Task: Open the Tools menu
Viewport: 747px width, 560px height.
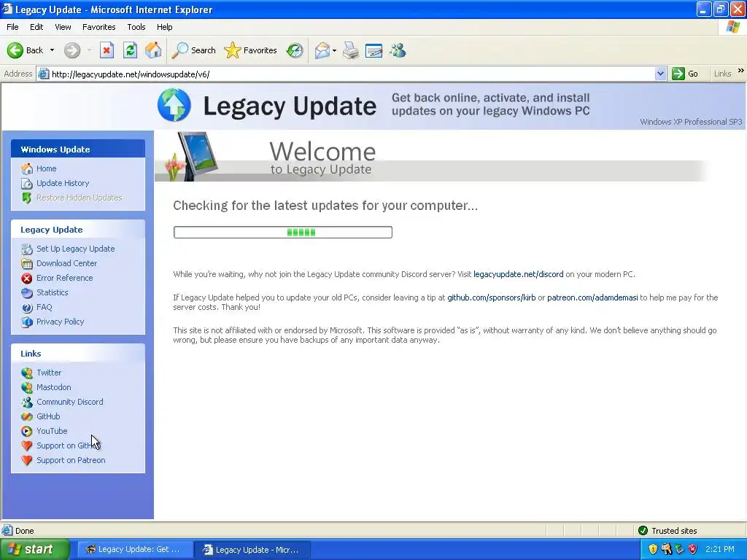Action: 136,27
